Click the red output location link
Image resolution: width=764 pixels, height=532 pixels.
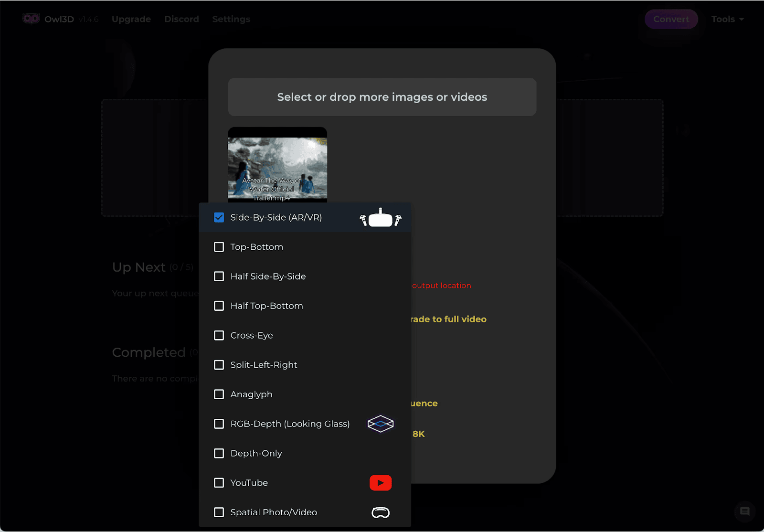[x=442, y=286]
